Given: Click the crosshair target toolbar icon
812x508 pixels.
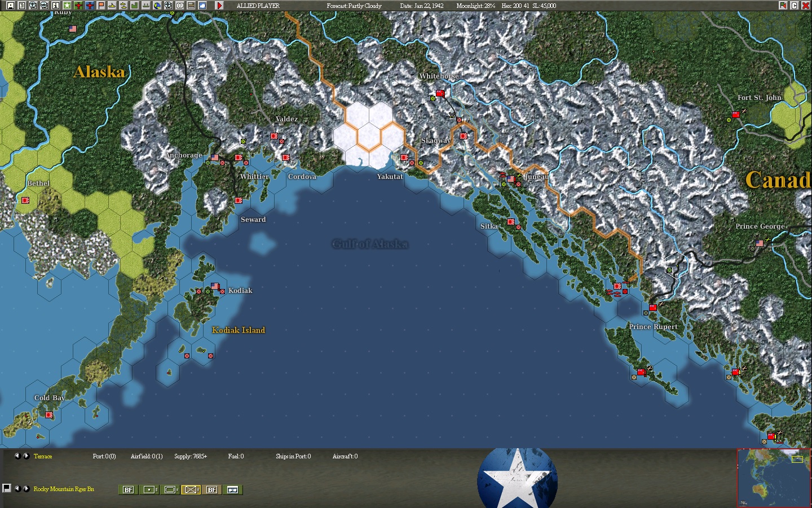Looking at the screenshot, I should [x=169, y=5].
